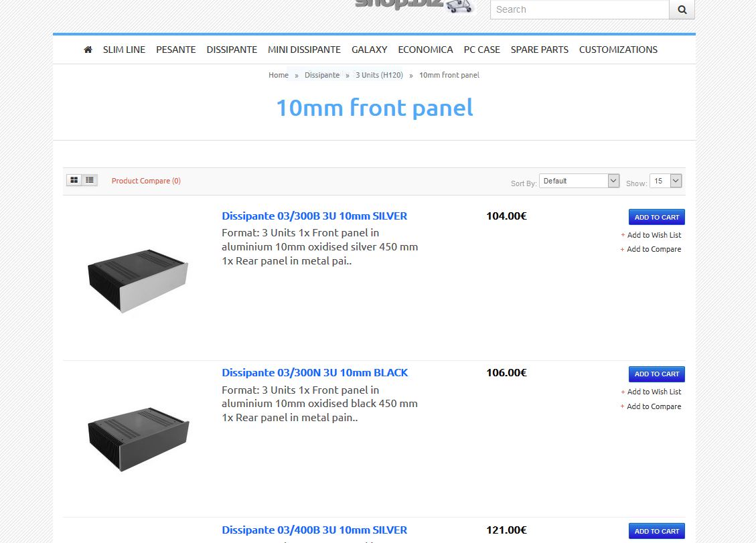
Task: Open Dissipante 03/400B 3U 10mm SILVER title
Action: pyautogui.click(x=314, y=530)
